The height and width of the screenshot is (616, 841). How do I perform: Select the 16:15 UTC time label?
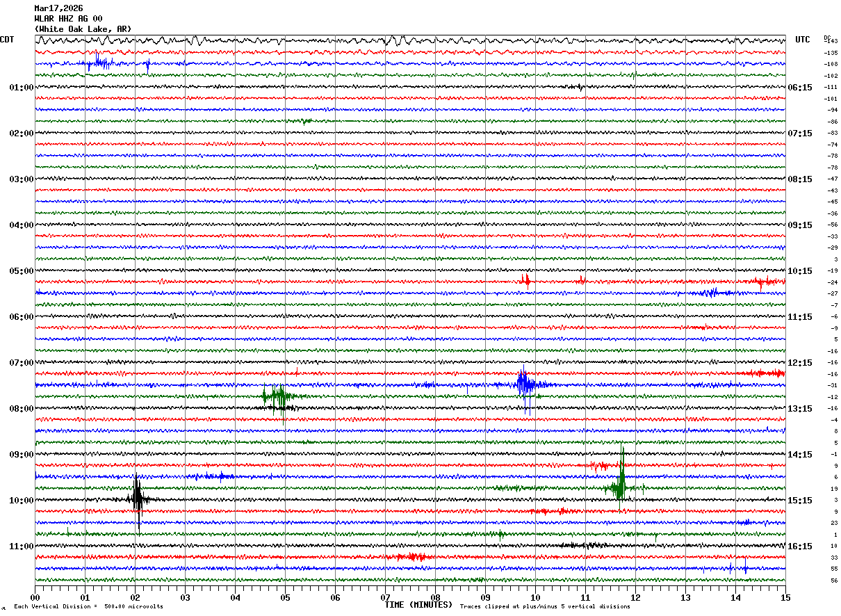[800, 546]
